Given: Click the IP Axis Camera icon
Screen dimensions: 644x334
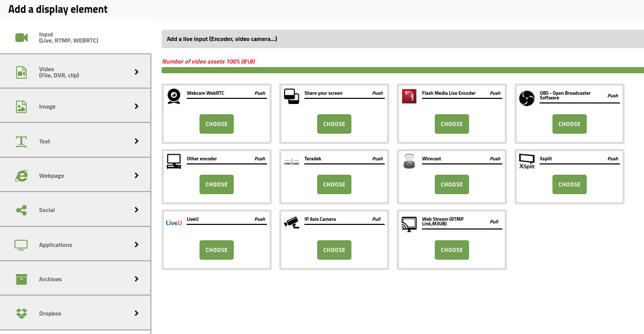Looking at the screenshot, I should tap(291, 222).
